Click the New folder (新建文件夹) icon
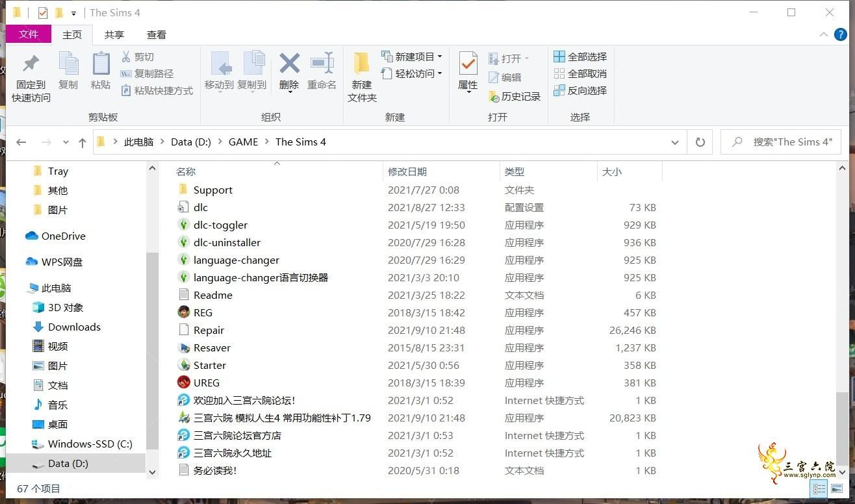The height and width of the screenshot is (504, 855). (x=362, y=64)
